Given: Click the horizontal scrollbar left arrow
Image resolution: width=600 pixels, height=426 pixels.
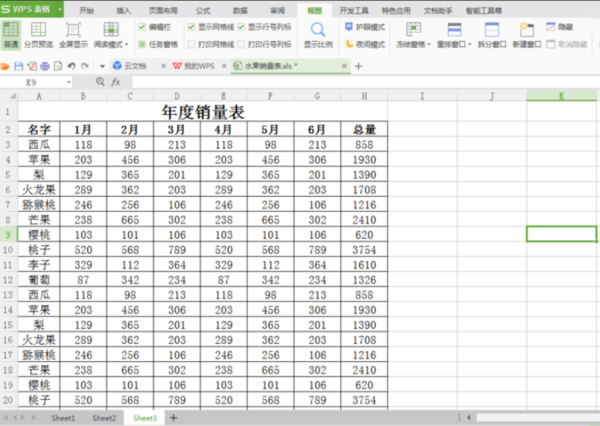Looking at the screenshot, I should (x=469, y=418).
